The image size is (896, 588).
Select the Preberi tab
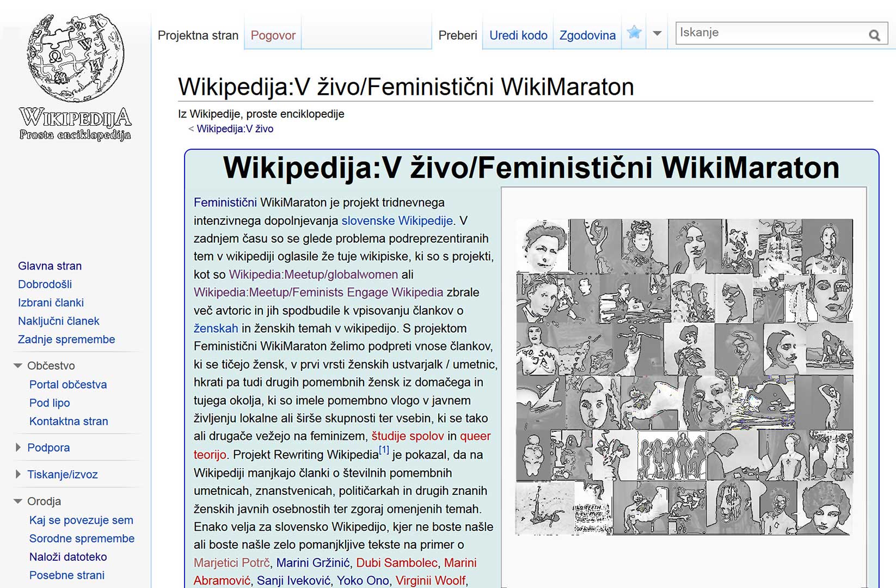[457, 35]
